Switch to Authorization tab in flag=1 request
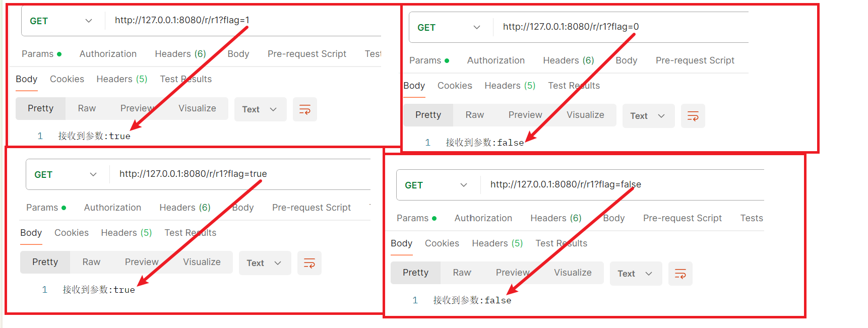This screenshot has width=868, height=328. coord(108,54)
